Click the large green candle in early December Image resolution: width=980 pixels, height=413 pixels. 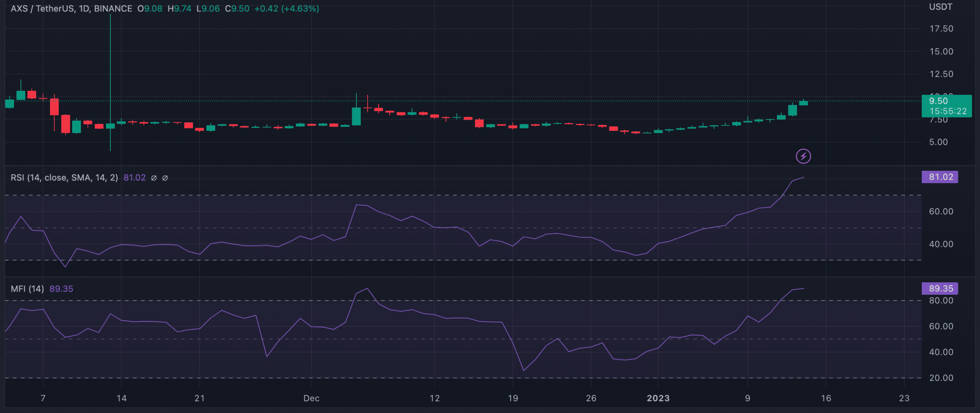point(356,116)
